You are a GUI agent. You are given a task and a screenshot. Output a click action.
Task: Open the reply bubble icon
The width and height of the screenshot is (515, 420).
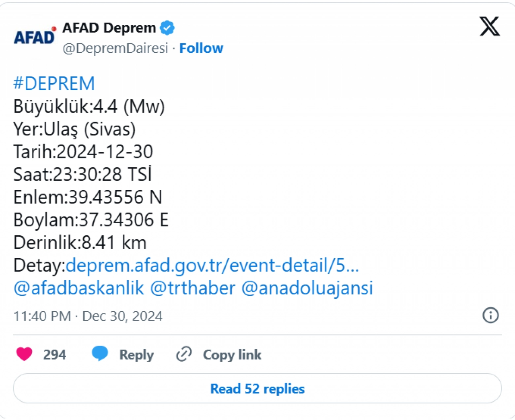[100, 354]
